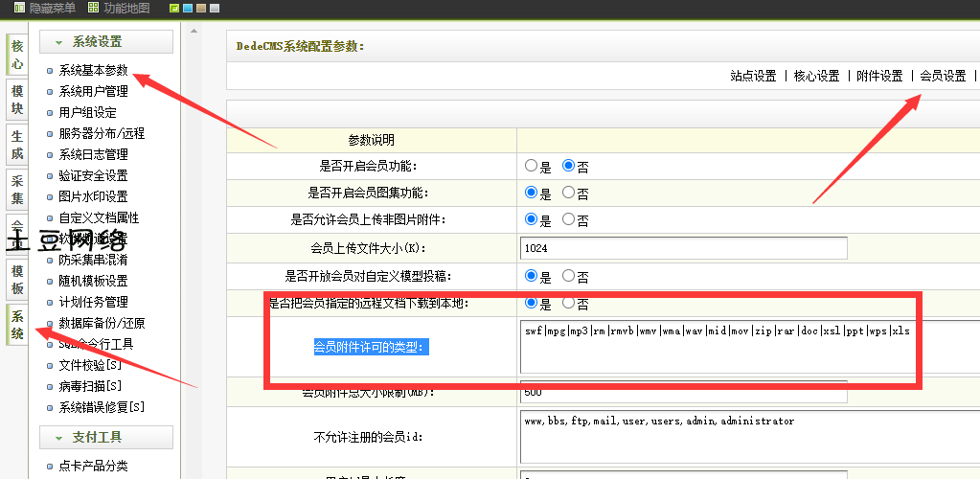The width and height of the screenshot is (980, 479).
Task: Click the highlighted 会员附件许可的类型 label
Action: (372, 347)
